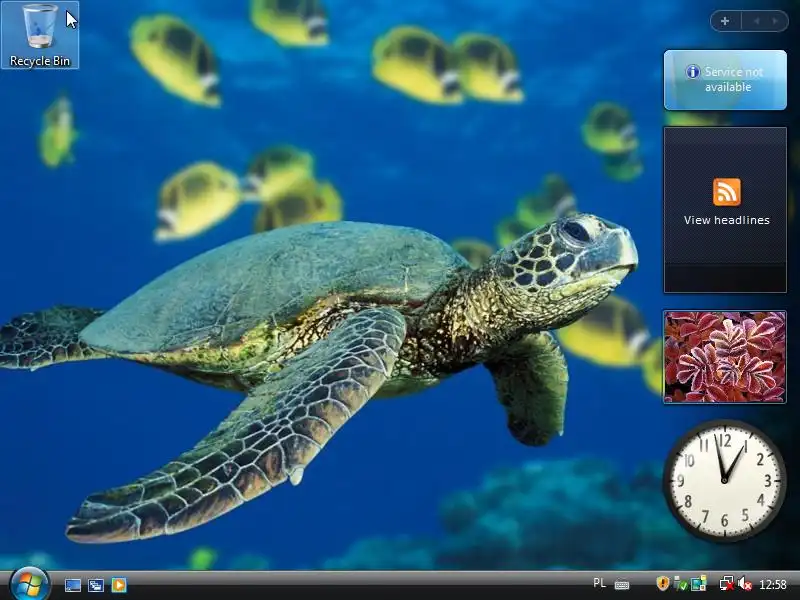The image size is (800, 600).
Task: Click the muted volume speaker icon
Action: click(x=744, y=584)
